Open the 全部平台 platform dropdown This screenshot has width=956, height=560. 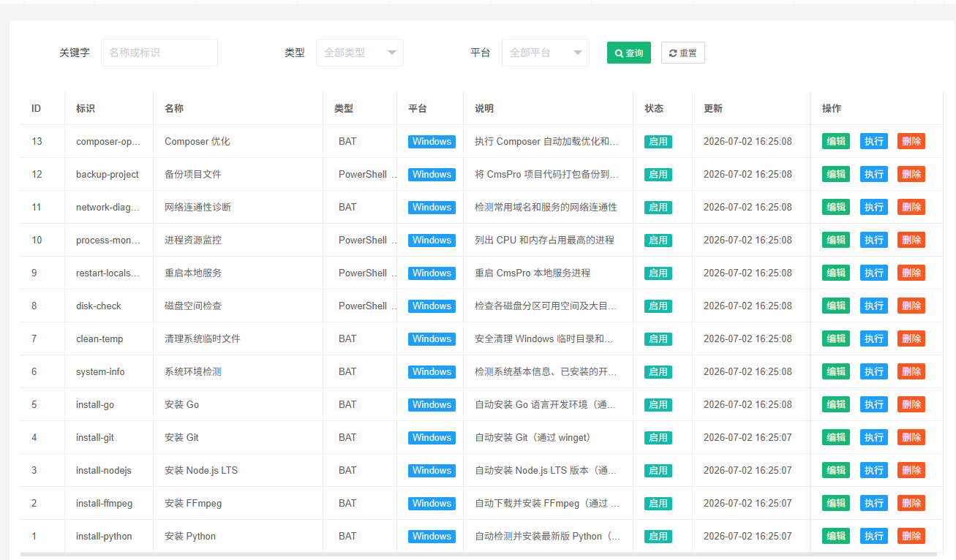545,53
